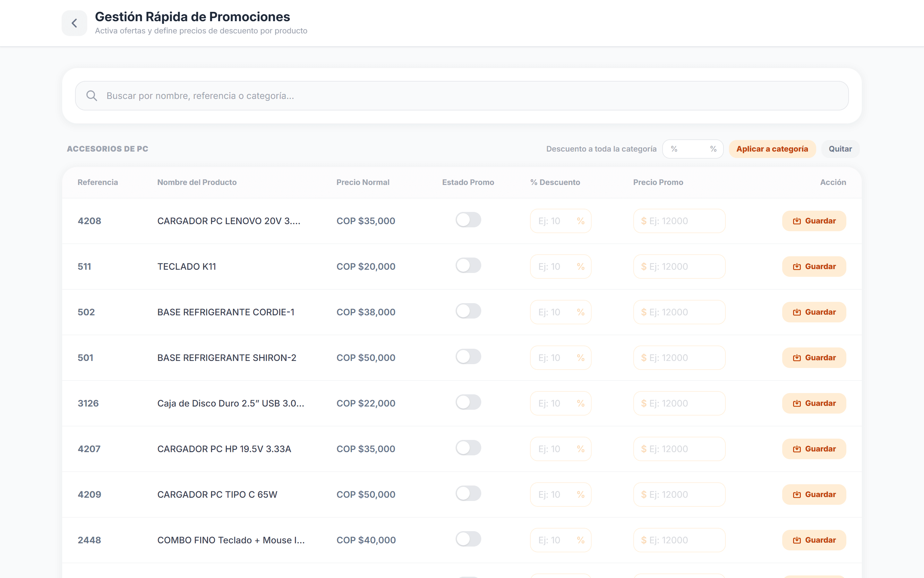This screenshot has width=924, height=578.
Task: Click discount percent field for reference 502
Action: click(560, 312)
